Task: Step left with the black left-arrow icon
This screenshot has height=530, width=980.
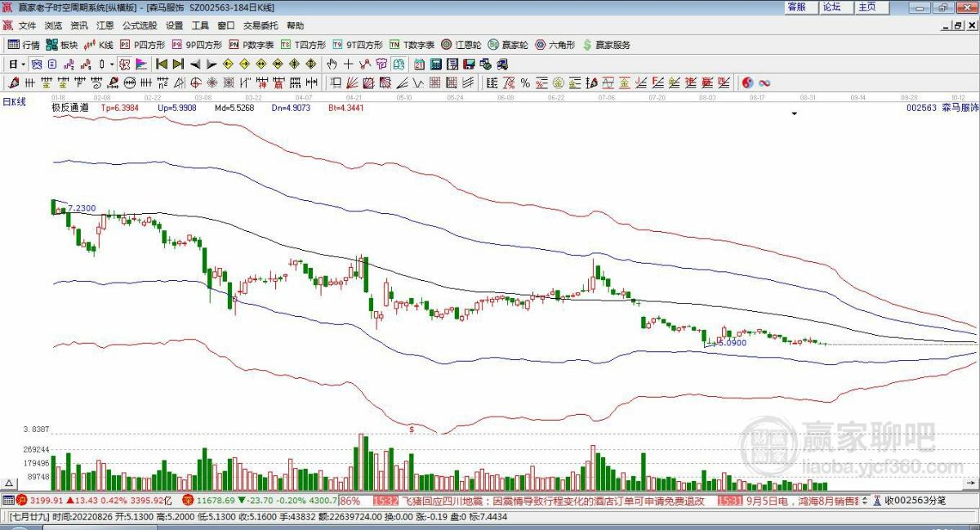Action: click(x=194, y=64)
